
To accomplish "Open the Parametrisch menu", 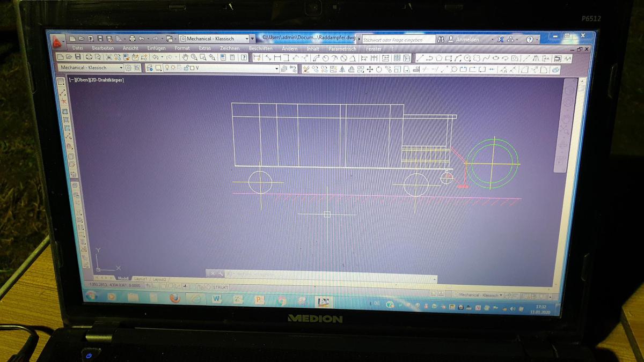I will [x=342, y=49].
